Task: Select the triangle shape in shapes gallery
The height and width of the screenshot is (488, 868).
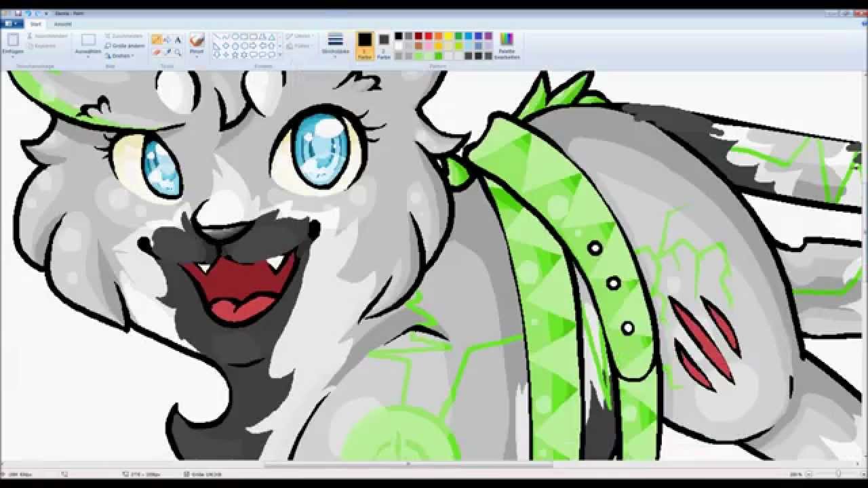Action: click(x=271, y=37)
